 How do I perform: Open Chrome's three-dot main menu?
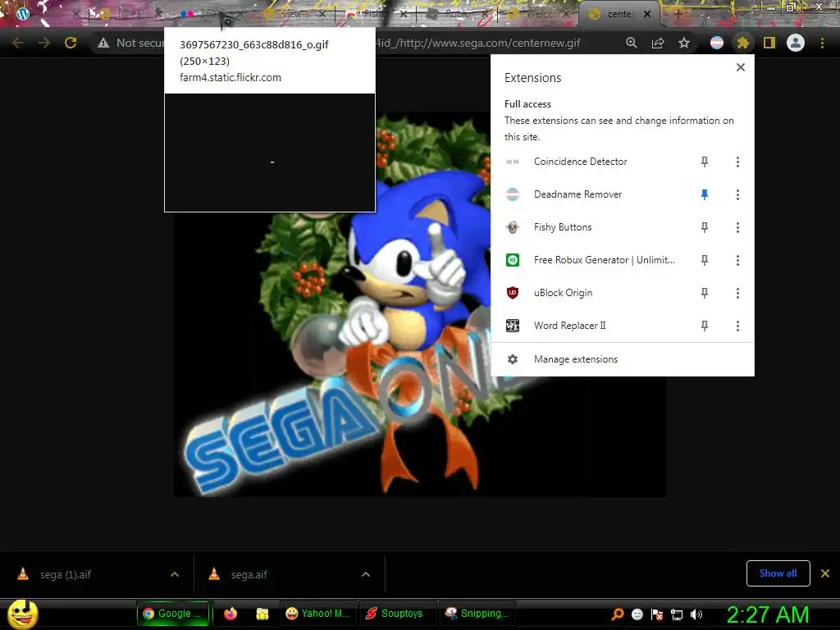pyautogui.click(x=822, y=43)
